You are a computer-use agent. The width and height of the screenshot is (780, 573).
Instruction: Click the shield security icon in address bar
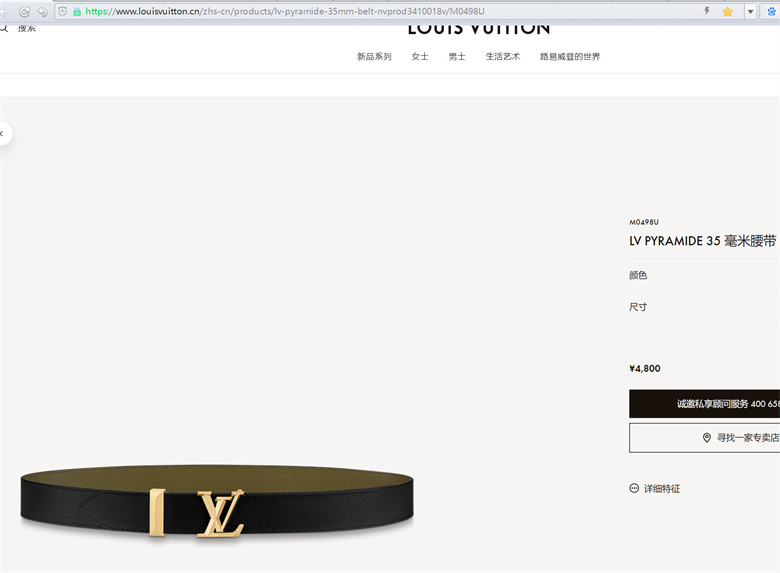tap(63, 11)
